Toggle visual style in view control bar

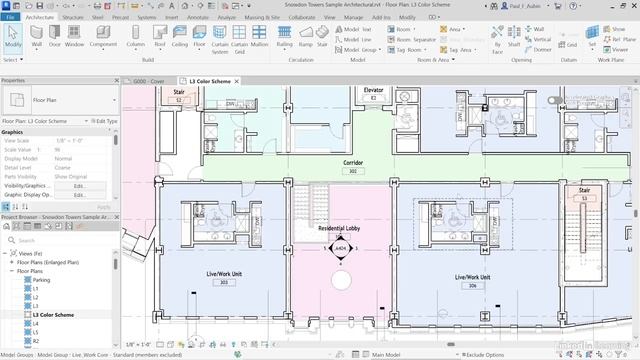point(170,345)
